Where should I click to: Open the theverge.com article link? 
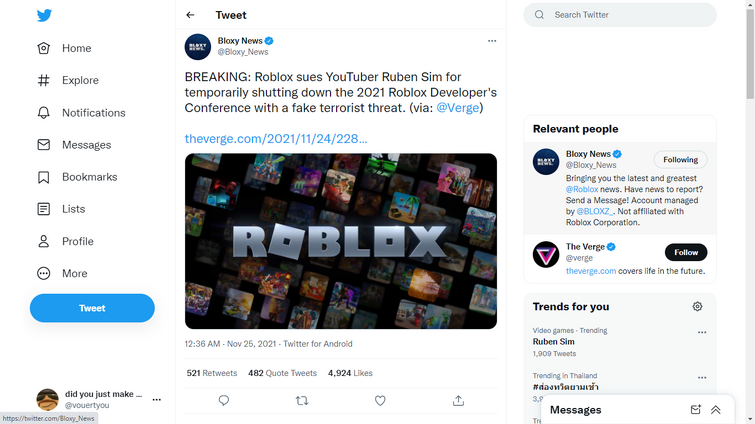point(276,139)
